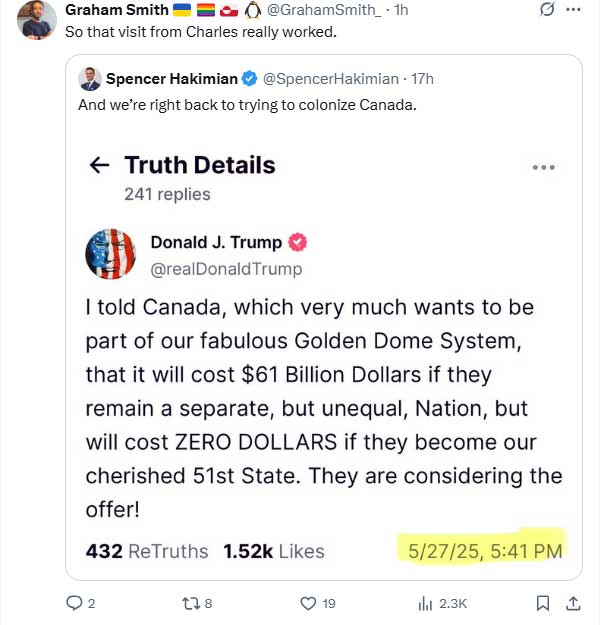Click Spencer Hakimian's small avatar
The width and height of the screenshot is (608, 625).
coord(89,79)
